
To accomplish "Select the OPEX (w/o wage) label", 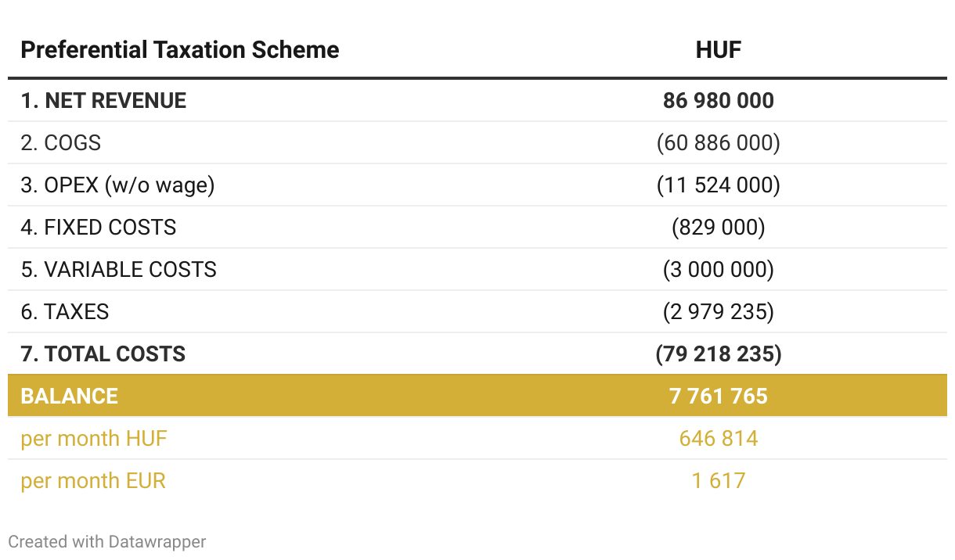I will point(117,185).
